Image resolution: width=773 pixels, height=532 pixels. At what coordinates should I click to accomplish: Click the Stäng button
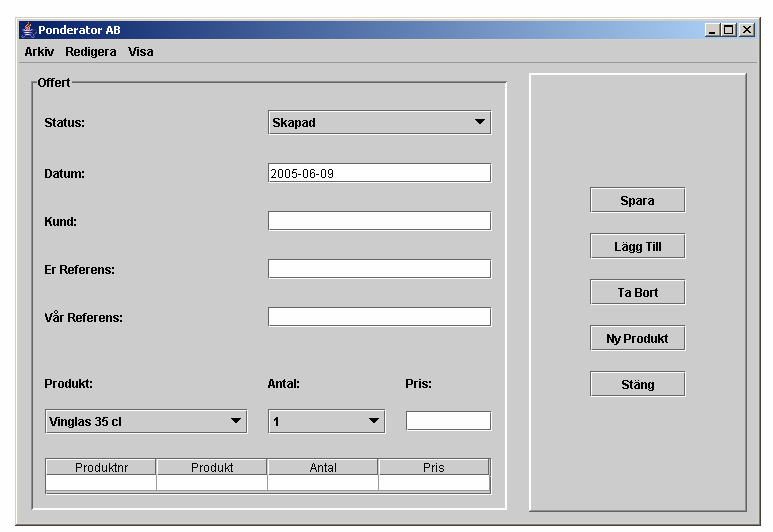pos(637,384)
